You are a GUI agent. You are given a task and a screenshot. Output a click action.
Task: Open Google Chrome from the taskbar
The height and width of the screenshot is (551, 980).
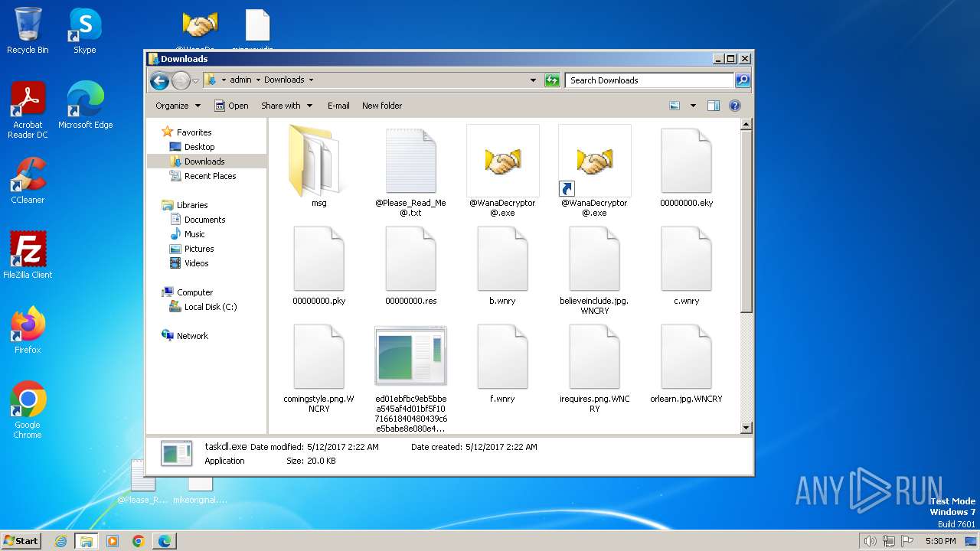[x=139, y=541]
